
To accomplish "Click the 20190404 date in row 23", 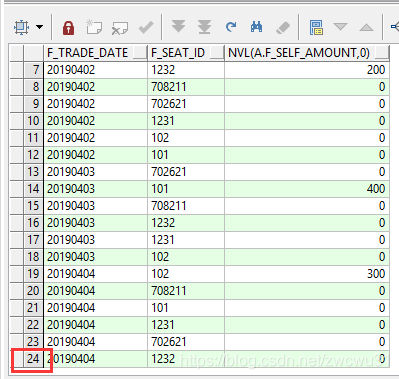I will pyautogui.click(x=71, y=342).
